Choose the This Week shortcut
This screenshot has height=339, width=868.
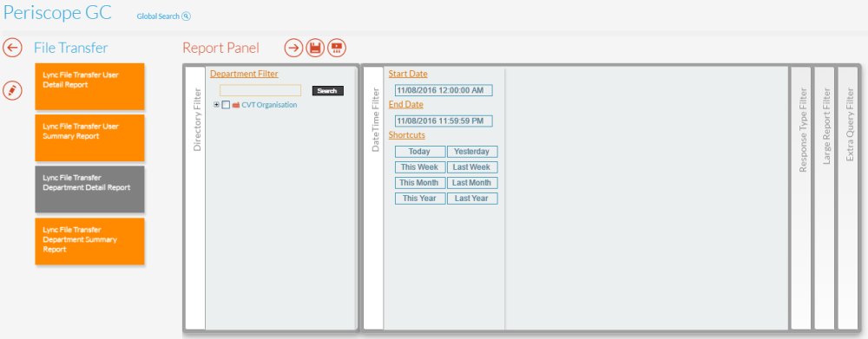click(x=419, y=167)
